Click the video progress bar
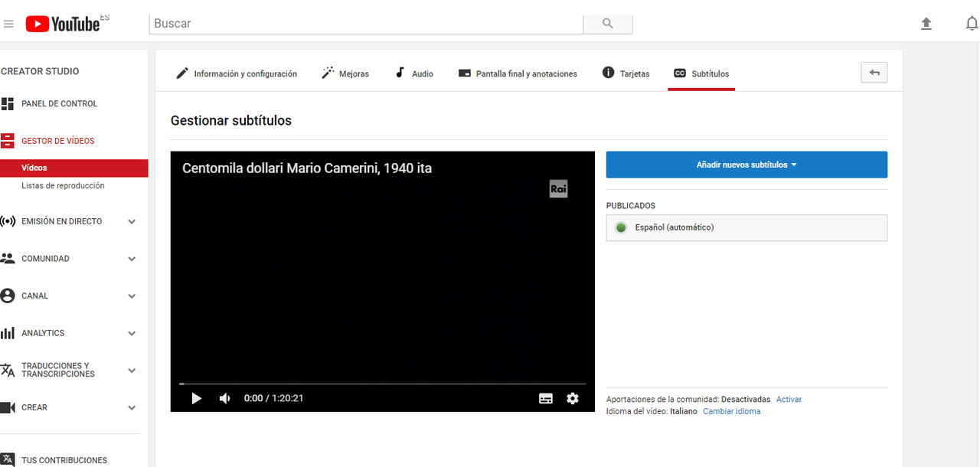Screen dimensions: 980x467 click(383, 384)
